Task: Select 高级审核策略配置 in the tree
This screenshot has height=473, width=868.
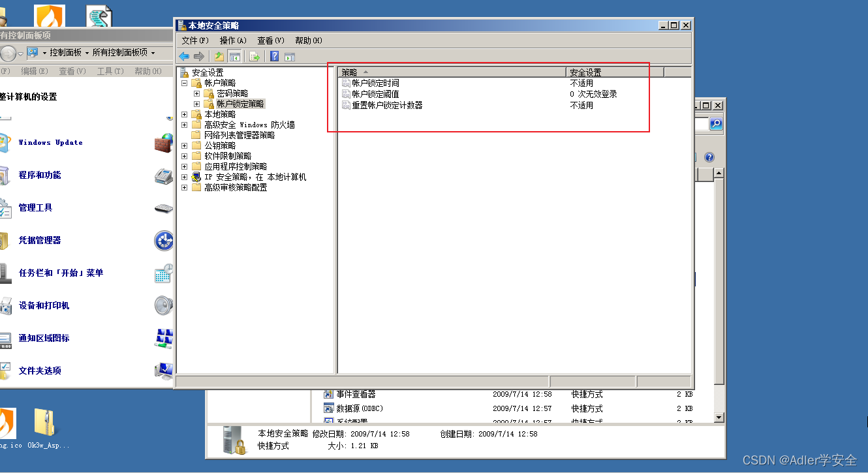Action: (x=236, y=187)
